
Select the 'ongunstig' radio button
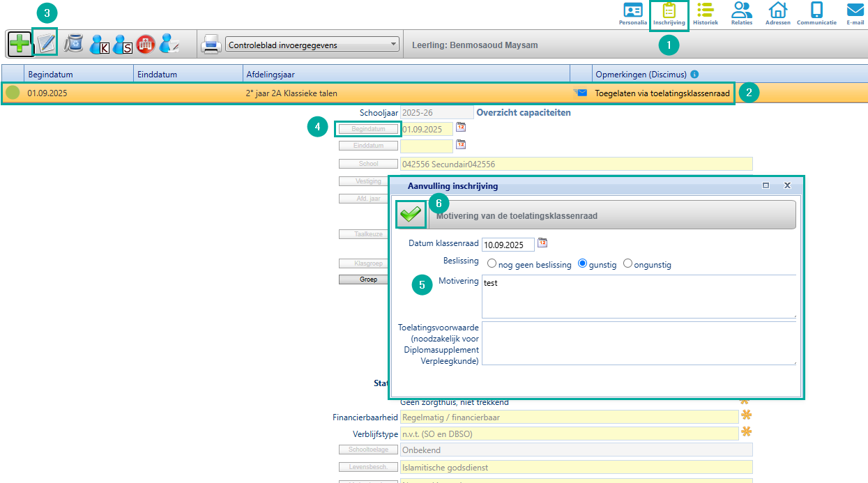[x=627, y=264]
